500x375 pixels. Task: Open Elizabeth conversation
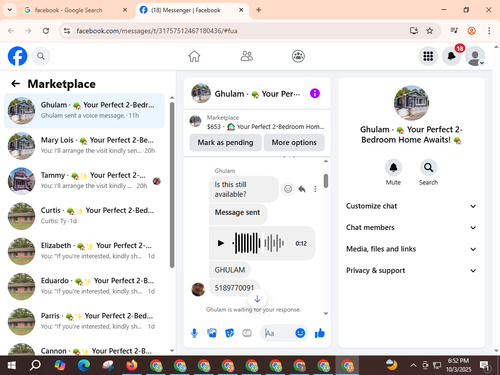(84, 251)
